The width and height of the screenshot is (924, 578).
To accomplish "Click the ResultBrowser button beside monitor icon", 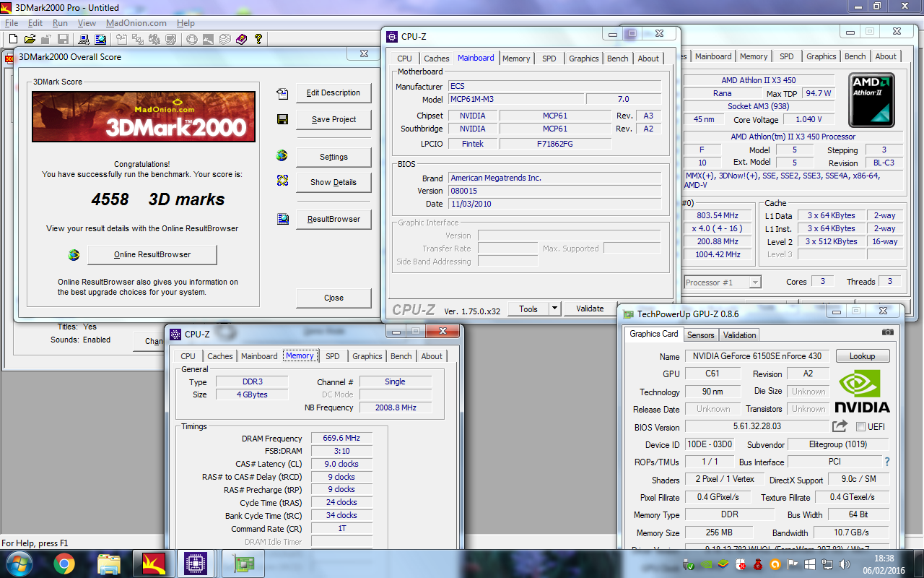I will click(x=334, y=220).
